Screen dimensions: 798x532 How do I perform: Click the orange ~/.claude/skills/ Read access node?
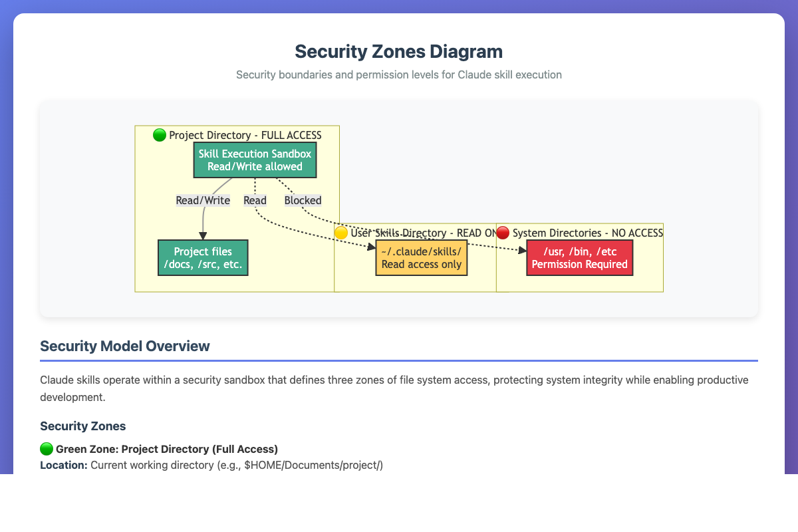[421, 258]
